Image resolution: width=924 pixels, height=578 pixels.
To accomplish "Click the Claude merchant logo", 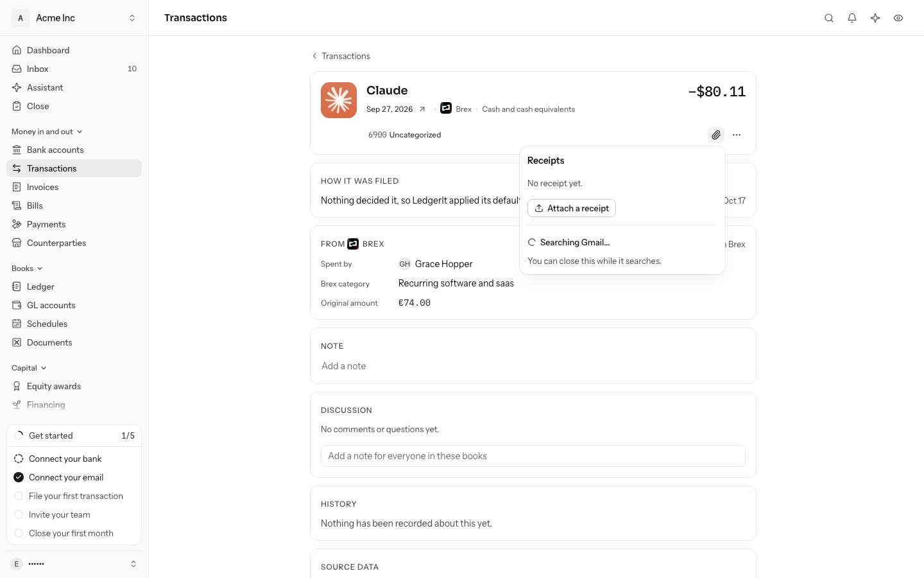I will (339, 100).
